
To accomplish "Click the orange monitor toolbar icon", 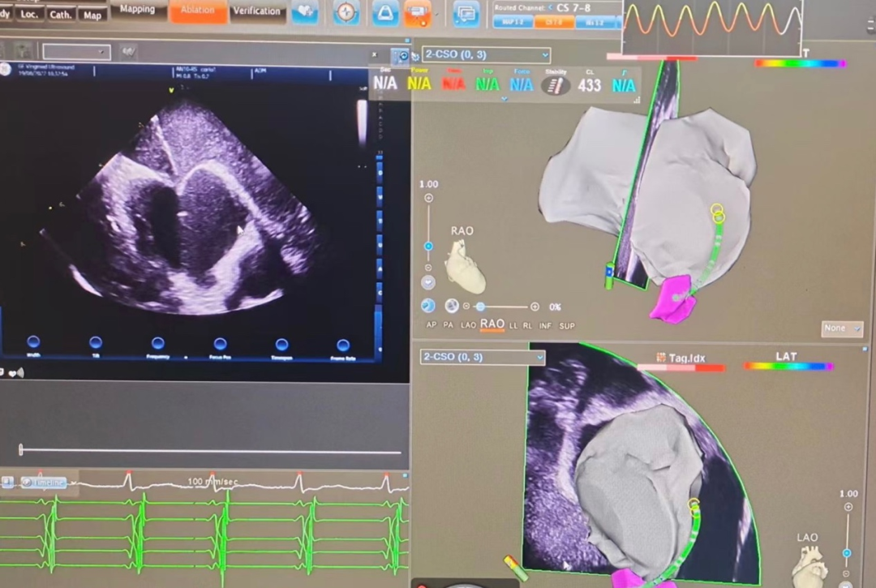I will (418, 14).
